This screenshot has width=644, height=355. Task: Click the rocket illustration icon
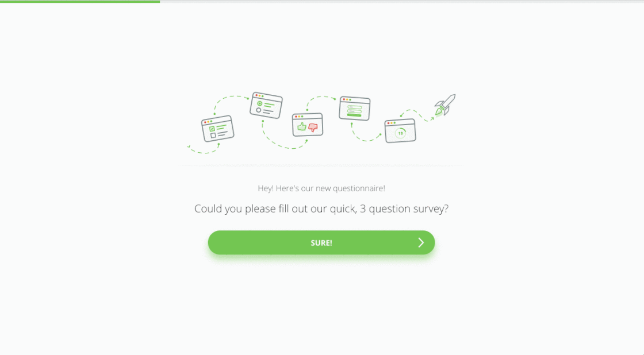445,105
